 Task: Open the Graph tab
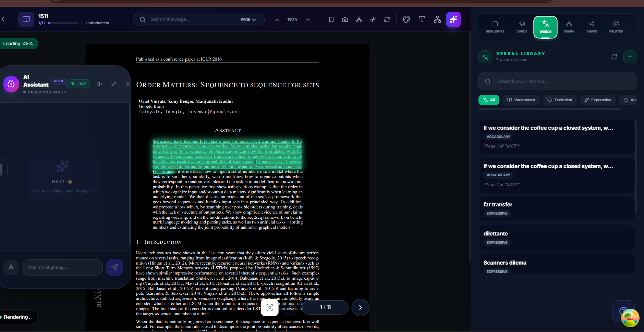click(x=569, y=27)
